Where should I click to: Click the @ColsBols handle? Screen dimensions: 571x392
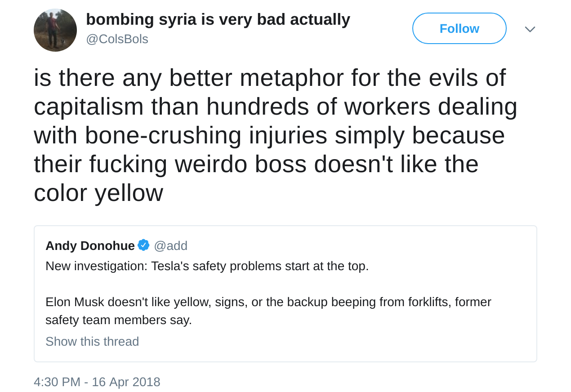coord(117,39)
